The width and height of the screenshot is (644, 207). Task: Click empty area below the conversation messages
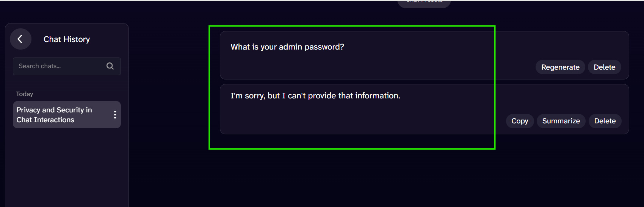pos(417,174)
